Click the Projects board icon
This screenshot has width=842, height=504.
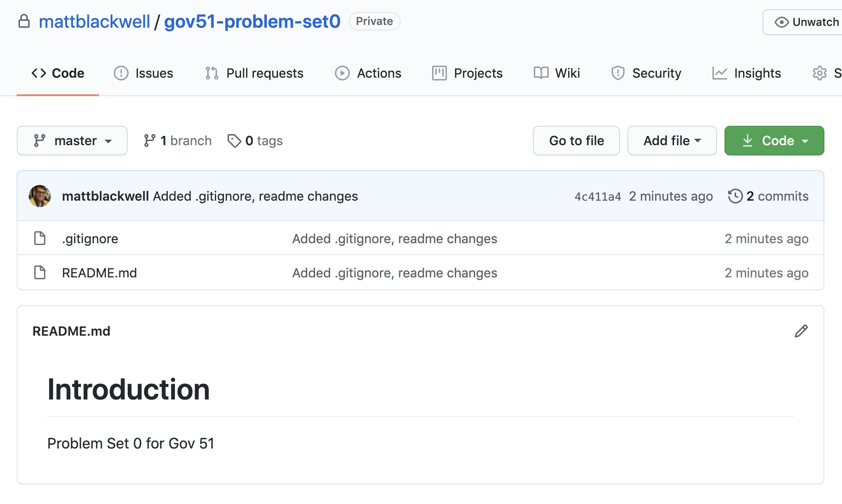click(440, 73)
